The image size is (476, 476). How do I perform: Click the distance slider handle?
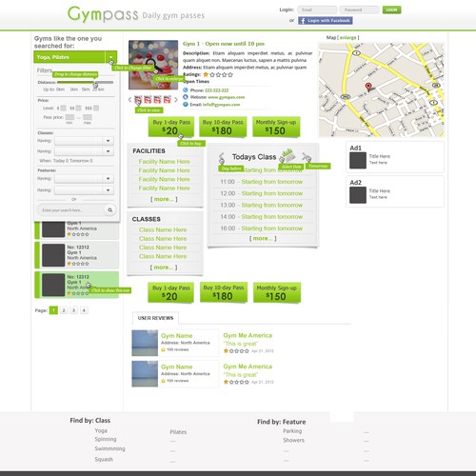95,83
